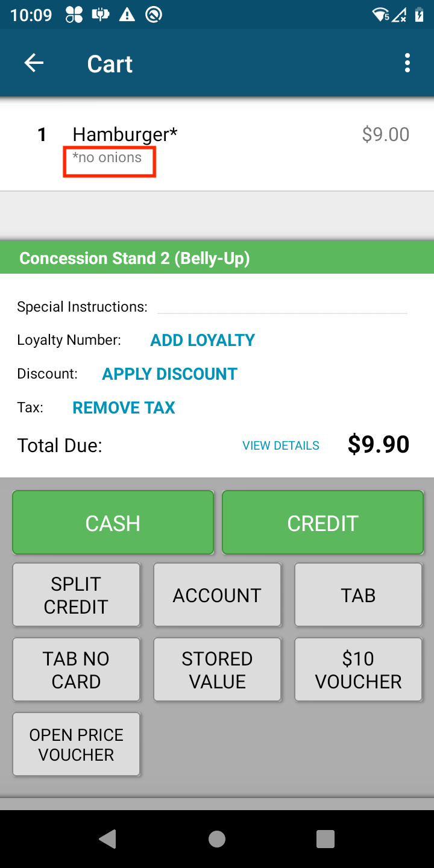The image size is (434, 868).
Task: Apply the $10 VOUCHER
Action: click(358, 670)
